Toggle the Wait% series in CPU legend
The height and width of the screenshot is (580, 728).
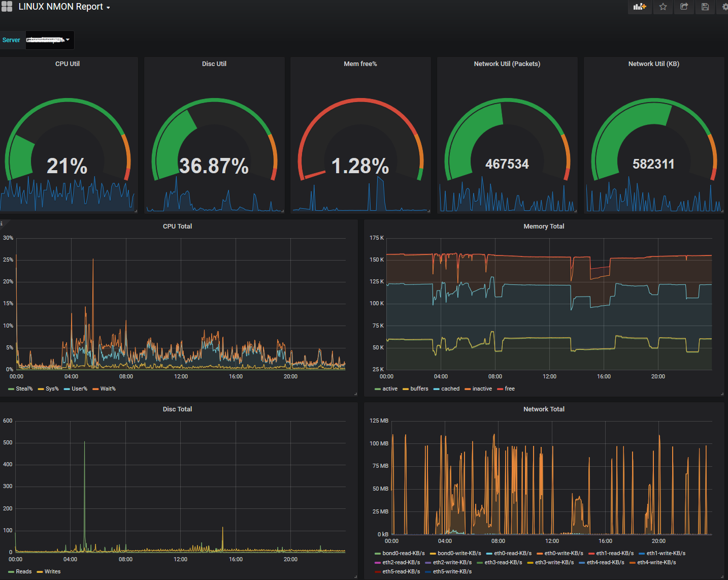[108, 389]
